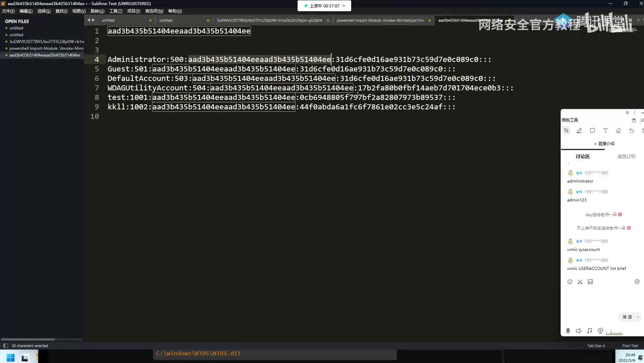
Task: Open Tab Size: 4 selector
Action: point(596,346)
